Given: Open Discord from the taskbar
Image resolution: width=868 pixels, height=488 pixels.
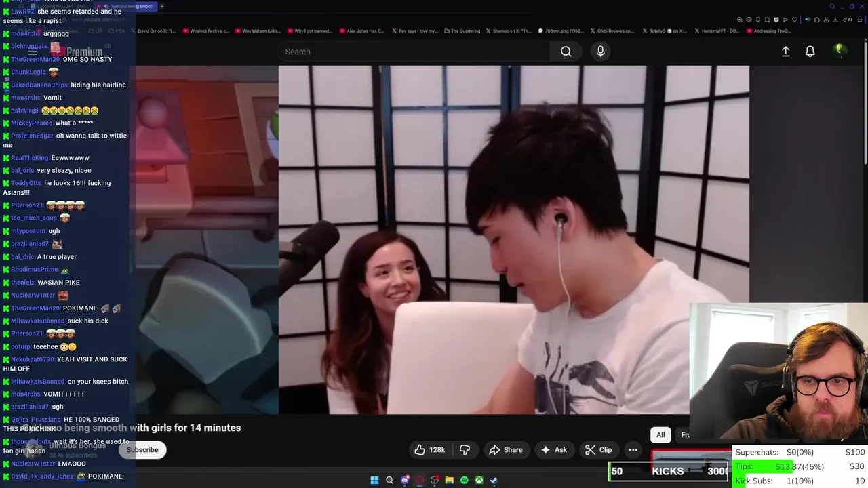Looking at the screenshot, I should (x=405, y=480).
